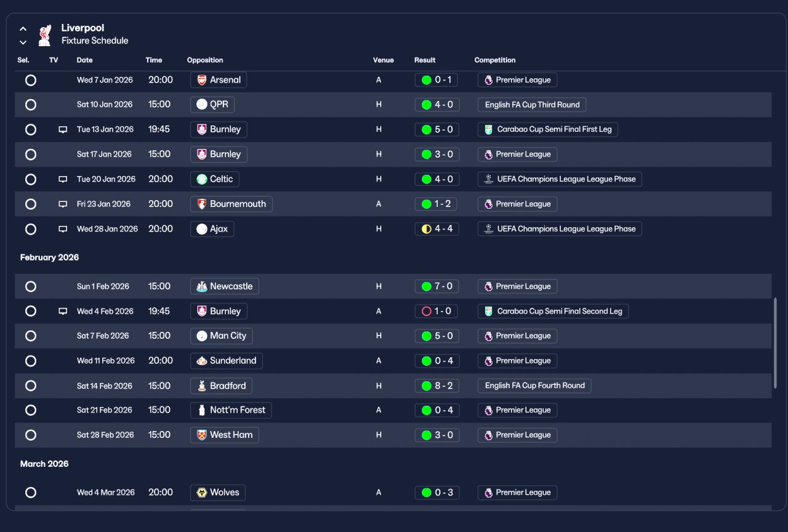The width and height of the screenshot is (788, 532).
Task: Click the Fixture Schedule subtitle
Action: pyautogui.click(x=95, y=41)
